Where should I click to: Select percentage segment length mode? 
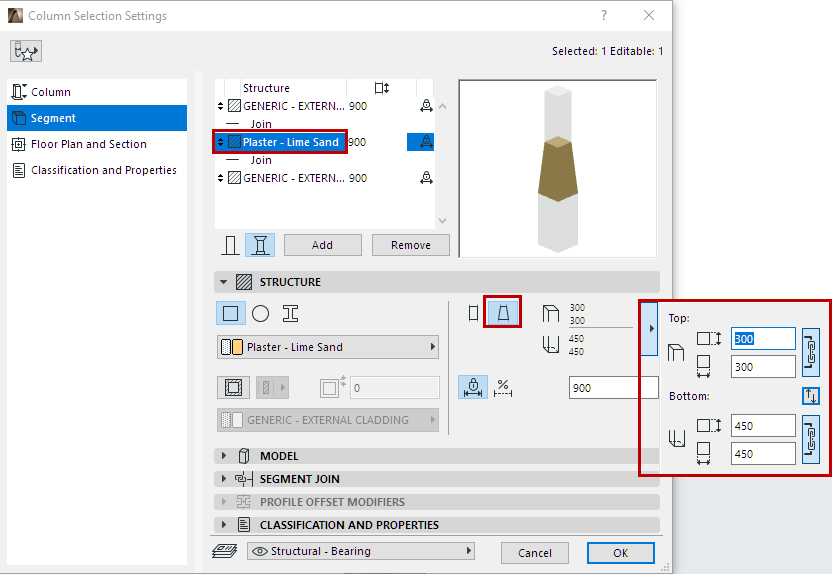point(503,388)
